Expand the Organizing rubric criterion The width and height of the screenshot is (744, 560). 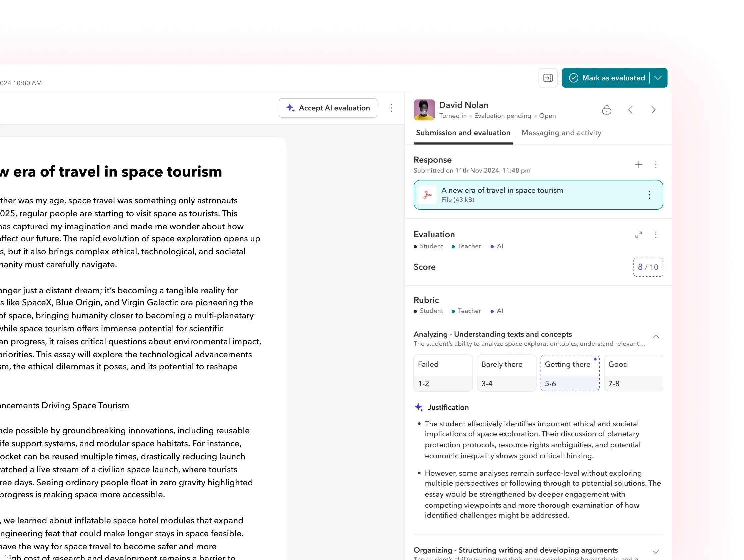pyautogui.click(x=656, y=552)
